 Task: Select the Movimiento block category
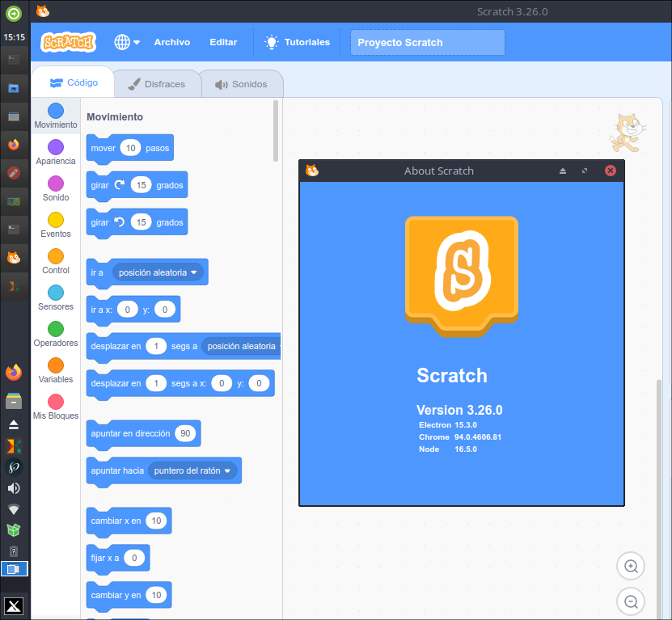pos(56,116)
